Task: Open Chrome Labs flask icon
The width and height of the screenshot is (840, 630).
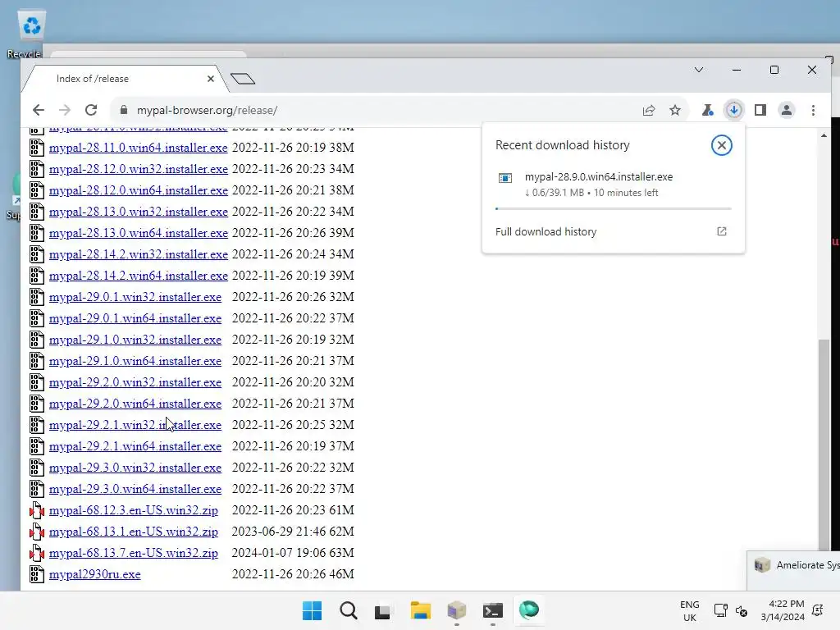Action: (x=707, y=111)
